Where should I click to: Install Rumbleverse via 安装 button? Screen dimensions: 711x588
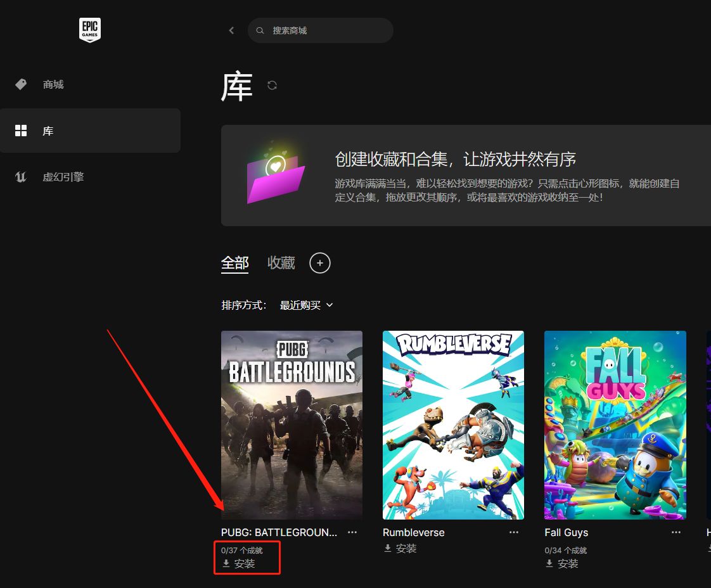click(400, 549)
